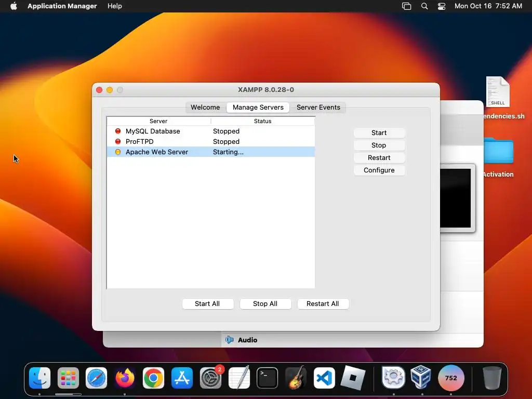
Task: Open TextEdit from the dock
Action: click(x=239, y=378)
